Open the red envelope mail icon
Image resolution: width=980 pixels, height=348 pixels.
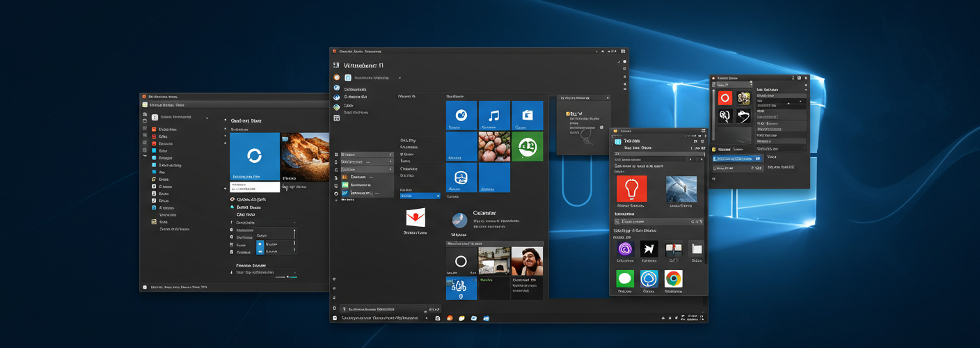point(416,218)
